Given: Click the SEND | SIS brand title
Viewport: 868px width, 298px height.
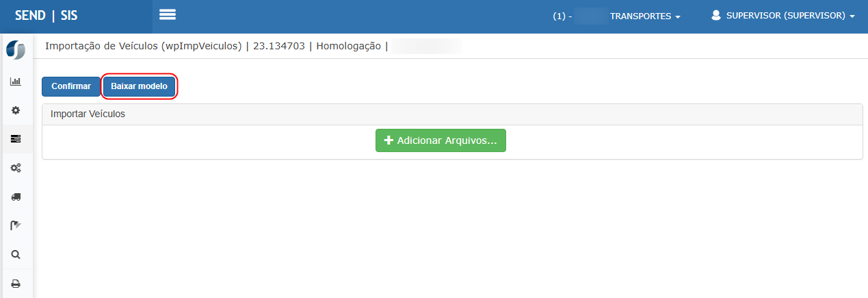Looking at the screenshot, I should click(47, 16).
